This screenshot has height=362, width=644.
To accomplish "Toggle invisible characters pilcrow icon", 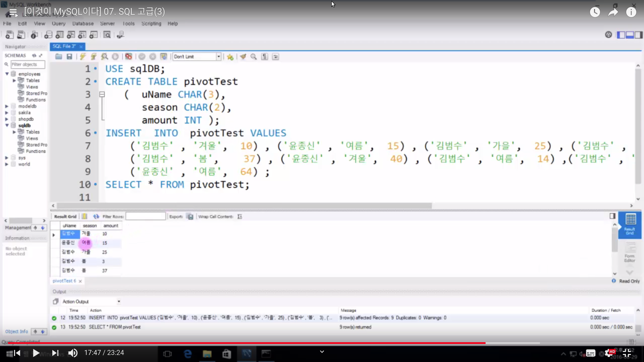I will [265, 57].
